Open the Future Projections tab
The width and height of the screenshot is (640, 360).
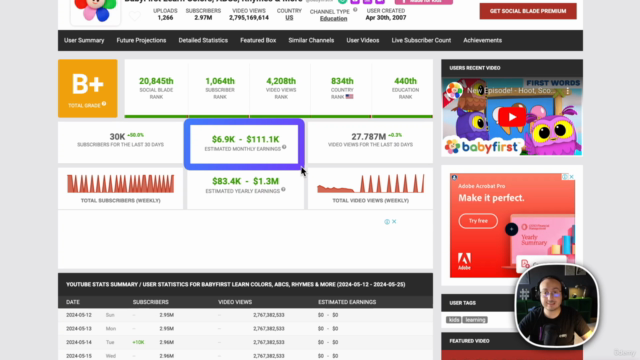[x=141, y=40]
